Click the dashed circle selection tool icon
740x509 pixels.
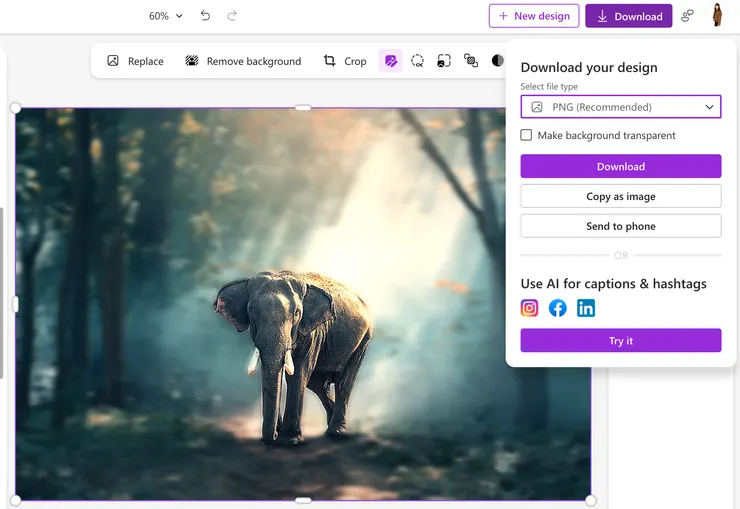(x=417, y=61)
